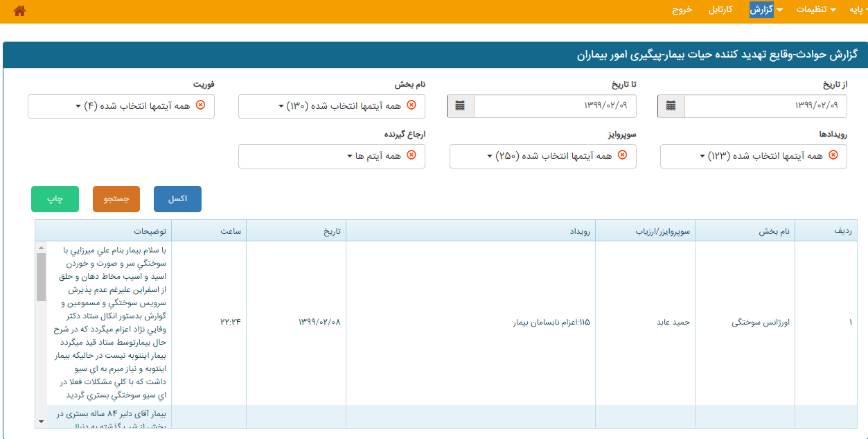
Task: Clear the ارجاع گیرنده selection with red X
Action: (x=411, y=155)
